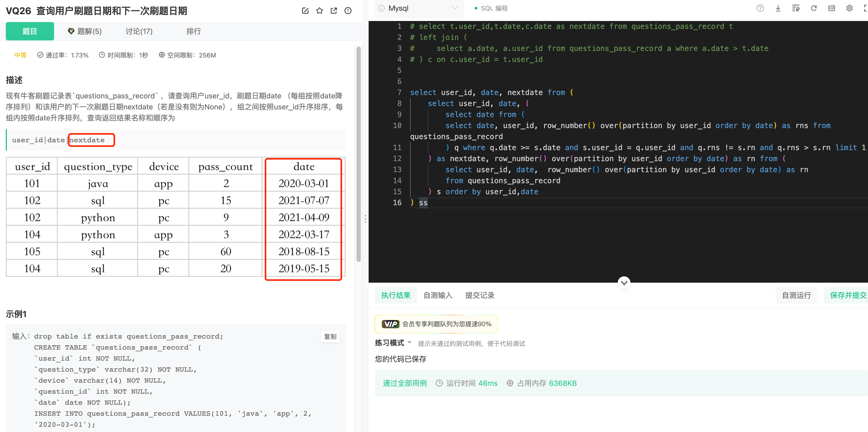The image size is (868, 432).
Task: Switch to the 题目 tab
Action: point(30,31)
